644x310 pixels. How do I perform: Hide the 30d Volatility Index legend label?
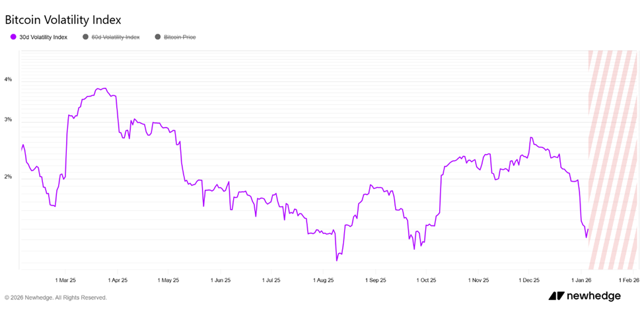click(x=44, y=37)
